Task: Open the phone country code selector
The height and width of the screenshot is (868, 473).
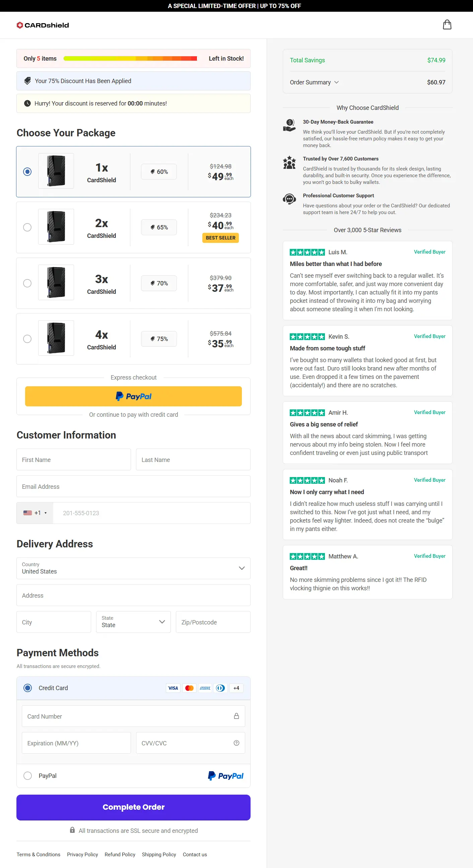Action: point(35,513)
